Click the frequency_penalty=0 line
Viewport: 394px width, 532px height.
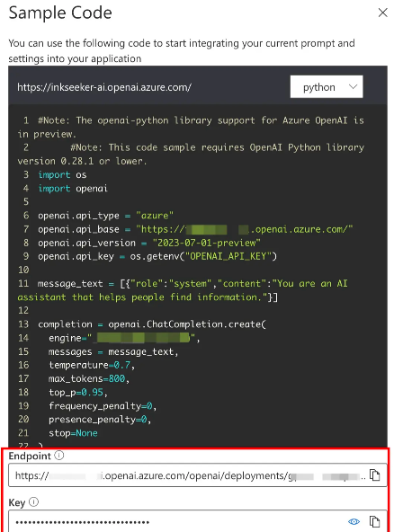coord(103,406)
